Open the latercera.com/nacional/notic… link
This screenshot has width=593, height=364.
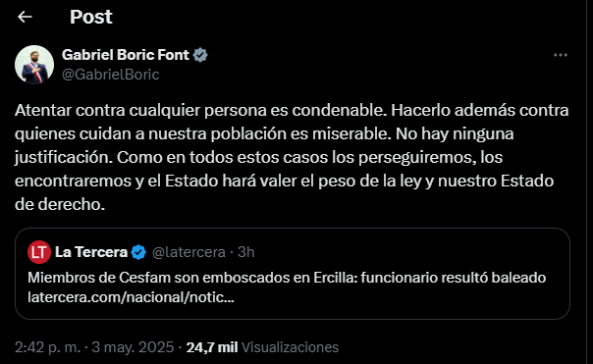coord(131,297)
